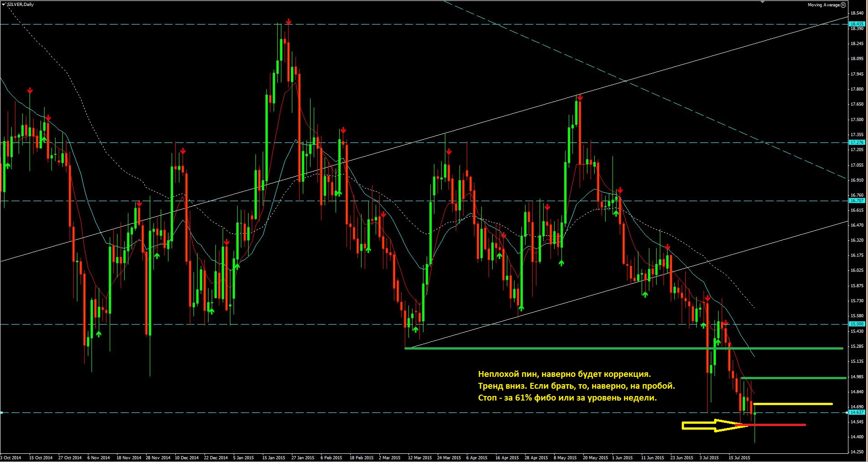This screenshot has height=462, width=868.
Task: Click the SILVER,Daily chart title
Action: (20, 5)
